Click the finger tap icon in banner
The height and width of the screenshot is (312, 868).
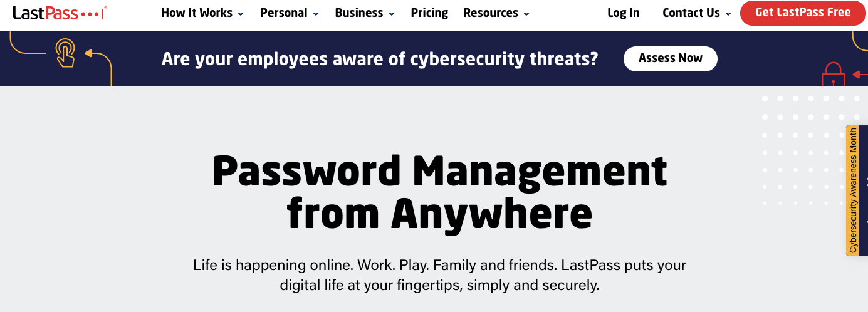point(65,53)
